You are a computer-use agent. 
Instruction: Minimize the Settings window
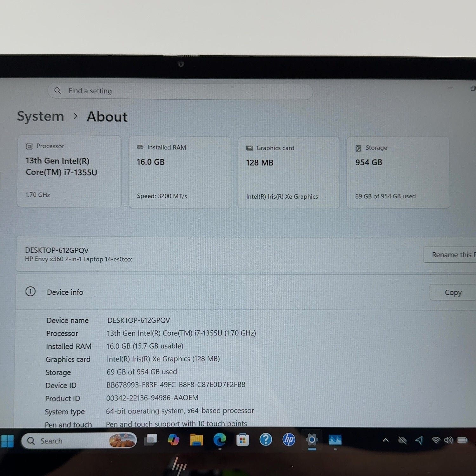450,88
